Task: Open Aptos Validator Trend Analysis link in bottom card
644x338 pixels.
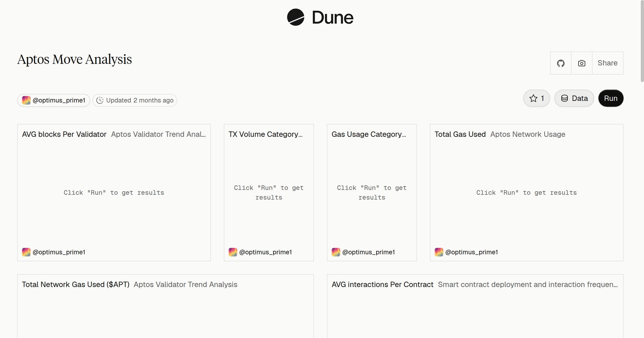Action: pos(185,284)
